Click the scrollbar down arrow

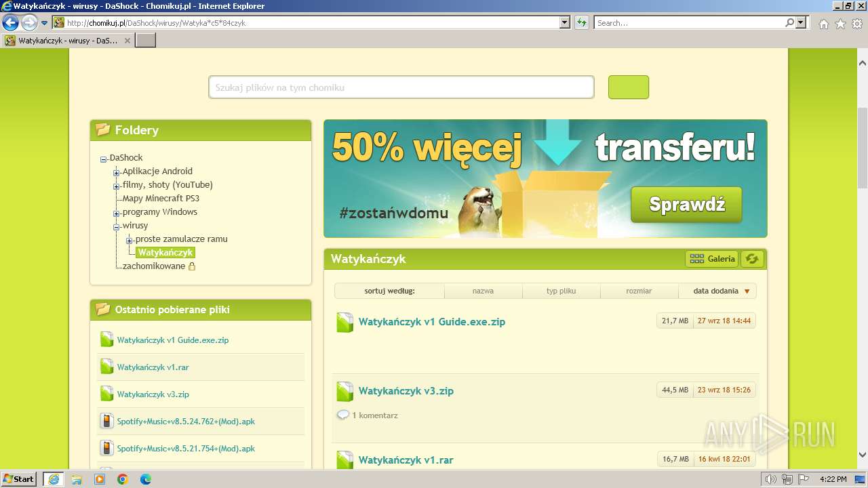pyautogui.click(x=862, y=455)
